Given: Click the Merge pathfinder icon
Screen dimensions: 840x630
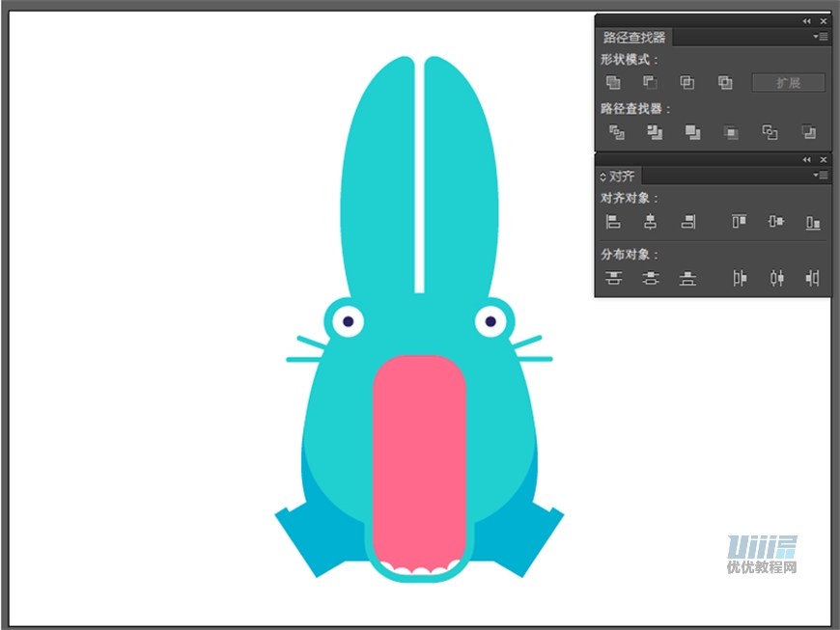Looking at the screenshot, I should (x=692, y=132).
